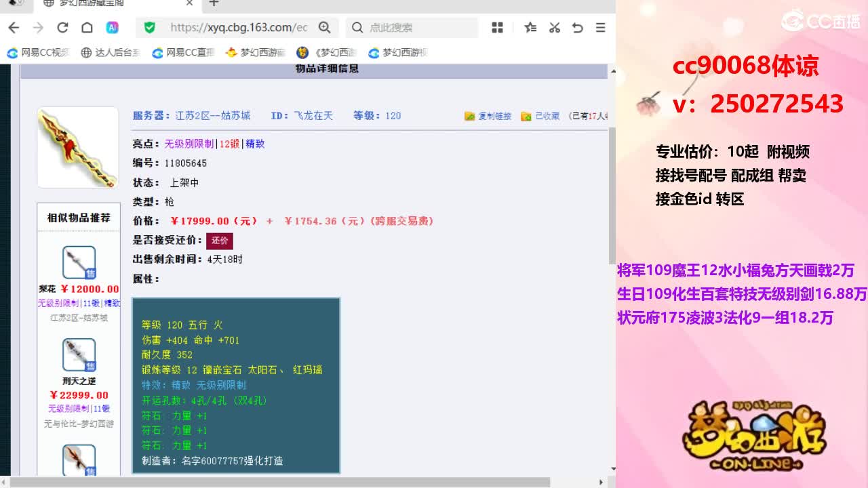The image size is (868, 488).
Task: Click the horizontal scrollbar right arrow
Action: click(601, 483)
